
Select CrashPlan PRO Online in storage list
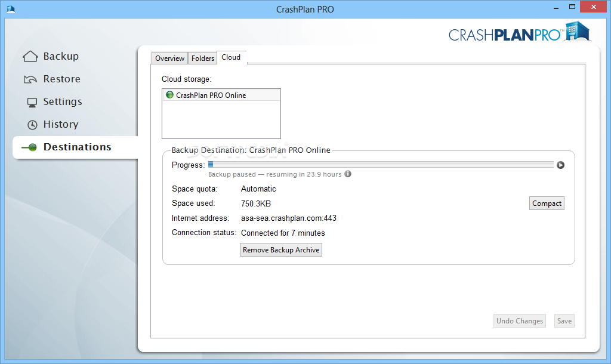[221, 95]
